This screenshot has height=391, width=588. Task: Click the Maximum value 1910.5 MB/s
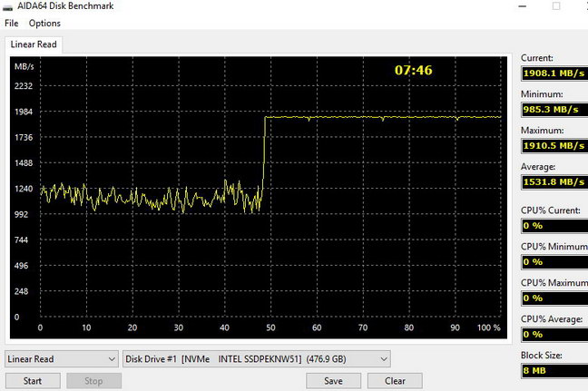coord(554,146)
